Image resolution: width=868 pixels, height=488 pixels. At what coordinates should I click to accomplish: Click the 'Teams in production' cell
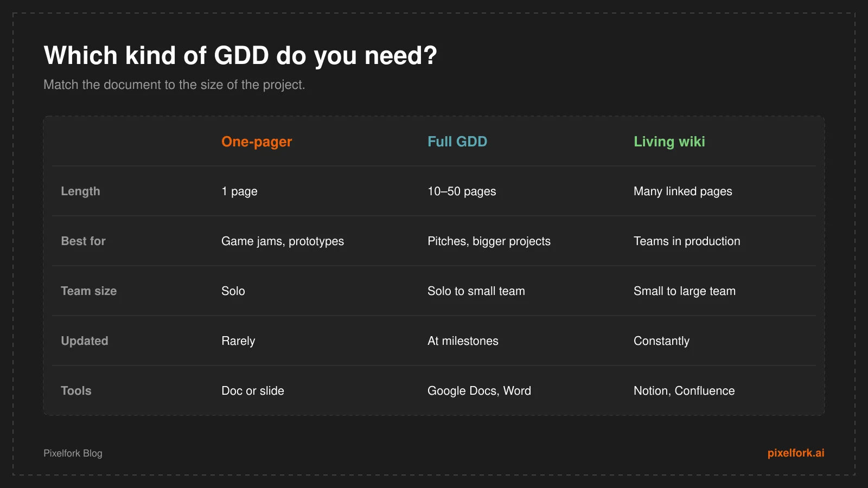pyautogui.click(x=687, y=241)
